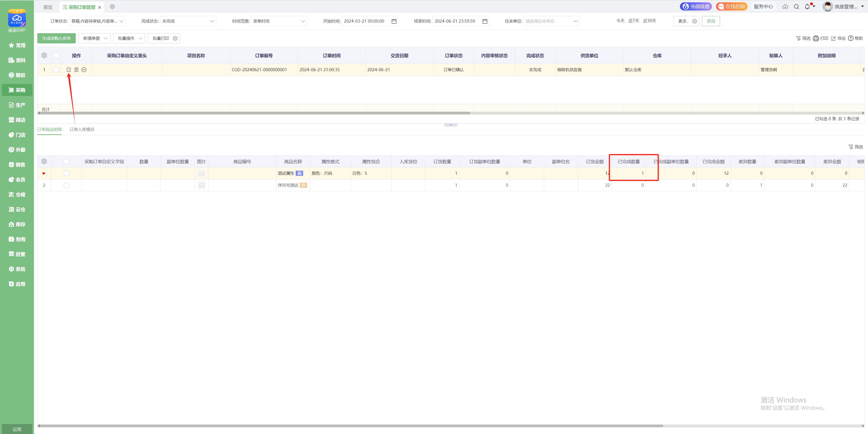
Task: Click the gear icon beside 更多 button
Action: 694,21
